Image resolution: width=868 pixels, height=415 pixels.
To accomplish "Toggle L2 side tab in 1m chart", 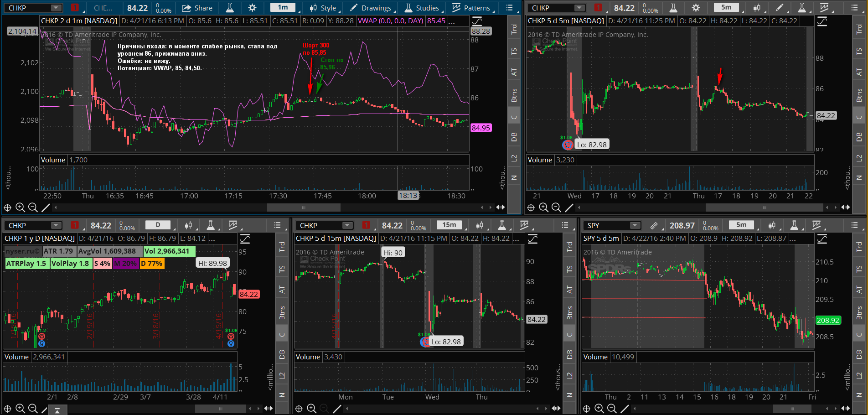I will (x=514, y=158).
